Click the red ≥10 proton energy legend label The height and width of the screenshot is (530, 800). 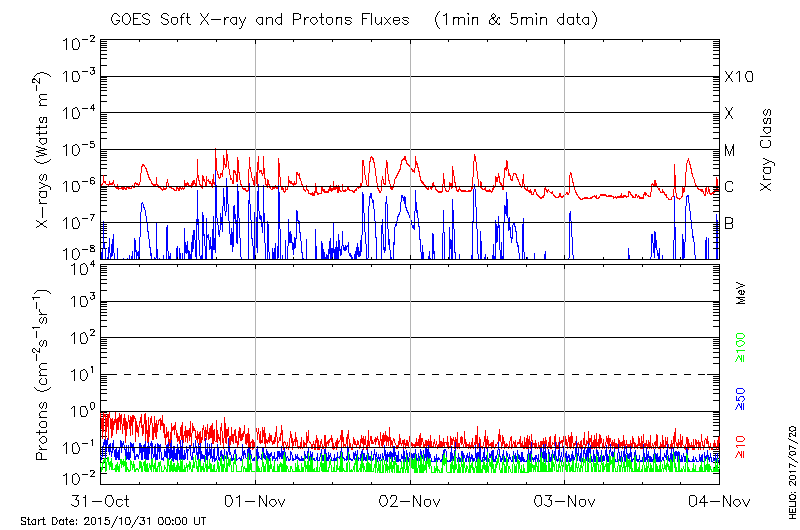[741, 447]
